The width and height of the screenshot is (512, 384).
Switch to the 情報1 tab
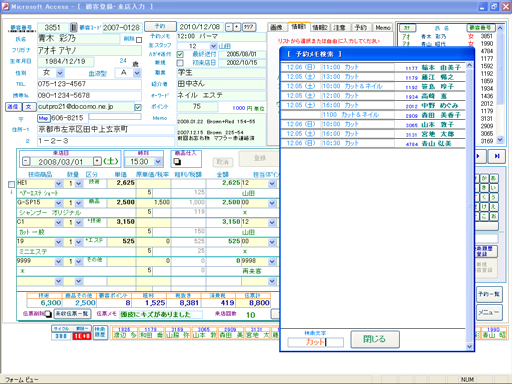298,27
